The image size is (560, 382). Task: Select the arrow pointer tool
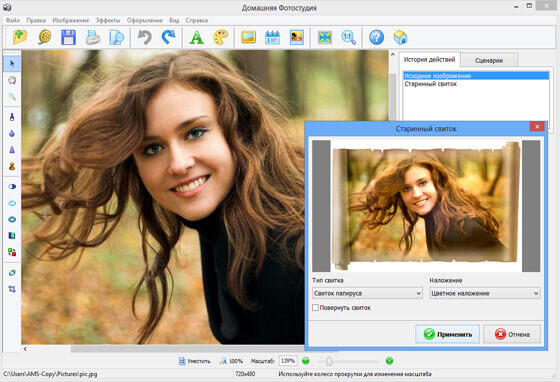(x=12, y=64)
